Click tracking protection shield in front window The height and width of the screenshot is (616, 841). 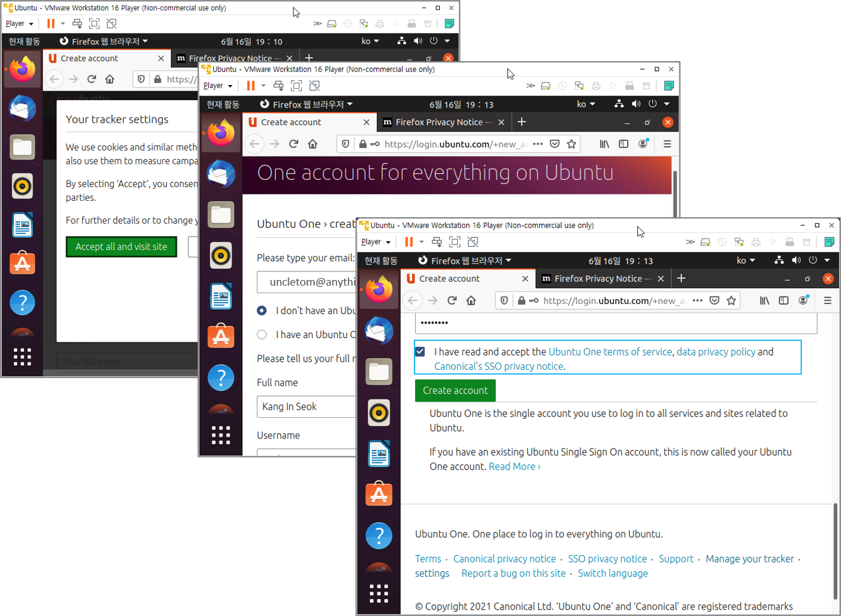[x=504, y=301]
